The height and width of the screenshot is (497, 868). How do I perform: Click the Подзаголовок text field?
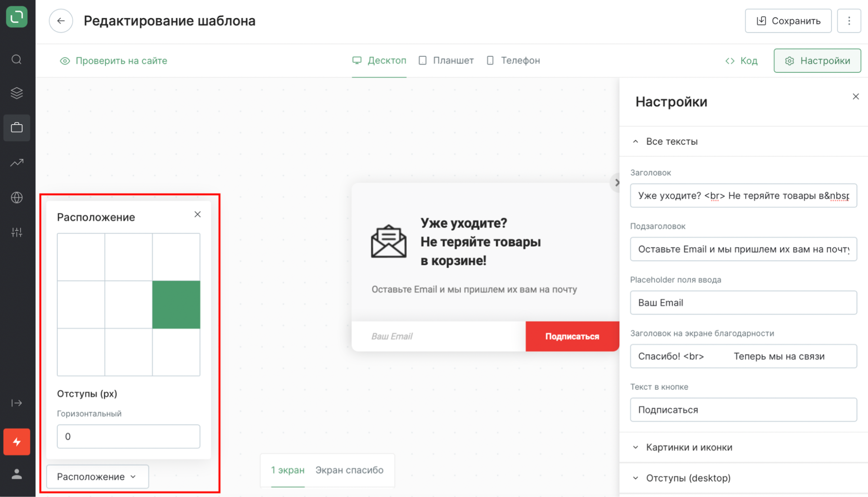point(743,249)
